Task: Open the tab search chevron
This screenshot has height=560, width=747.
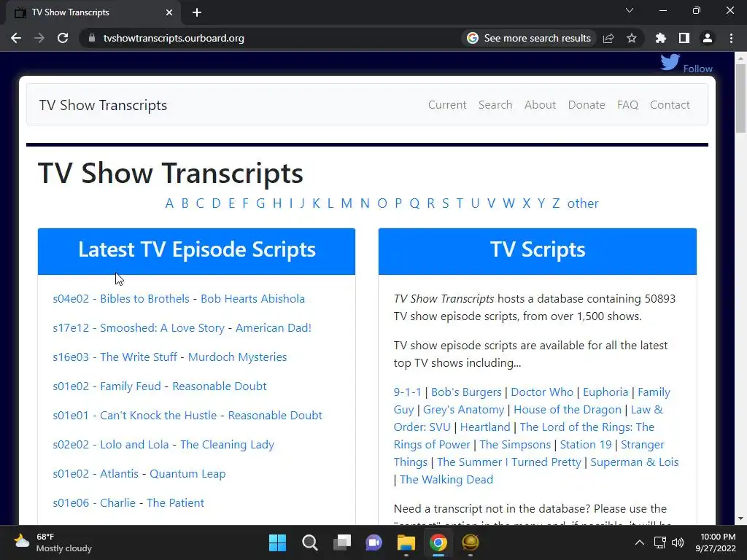Action: 630,10
